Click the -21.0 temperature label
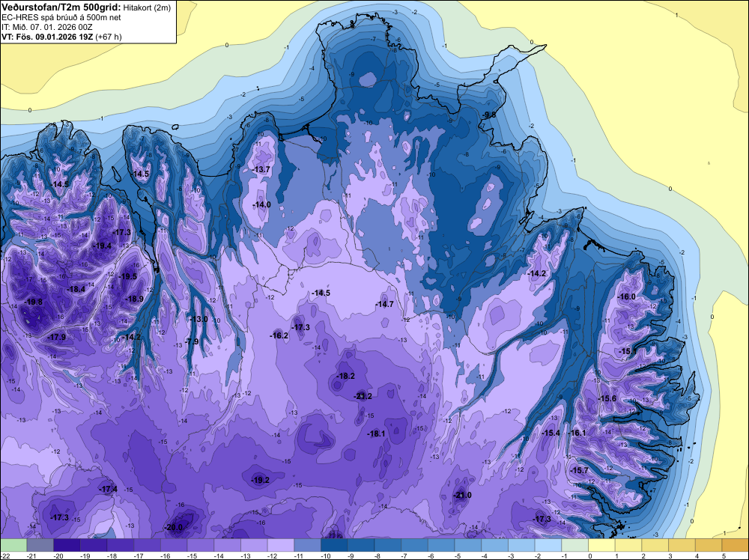This screenshot has width=749, height=560. [x=462, y=495]
